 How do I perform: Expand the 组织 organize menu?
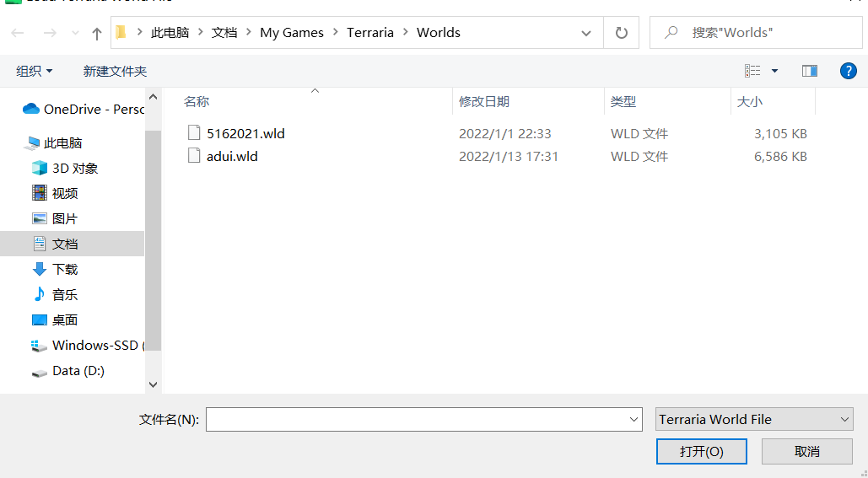[35, 71]
